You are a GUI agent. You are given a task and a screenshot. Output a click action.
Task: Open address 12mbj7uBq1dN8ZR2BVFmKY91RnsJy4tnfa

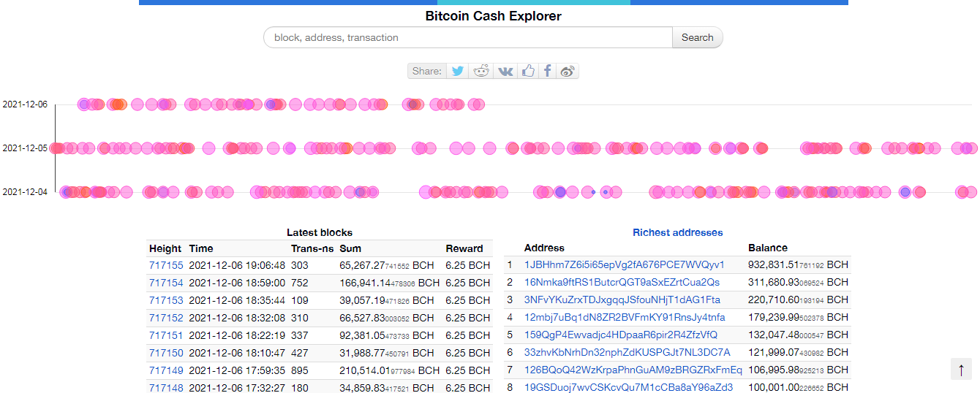point(625,317)
